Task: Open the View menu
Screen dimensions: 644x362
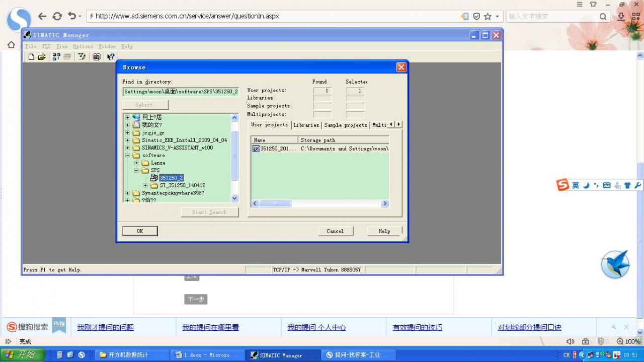Action: tap(62, 46)
